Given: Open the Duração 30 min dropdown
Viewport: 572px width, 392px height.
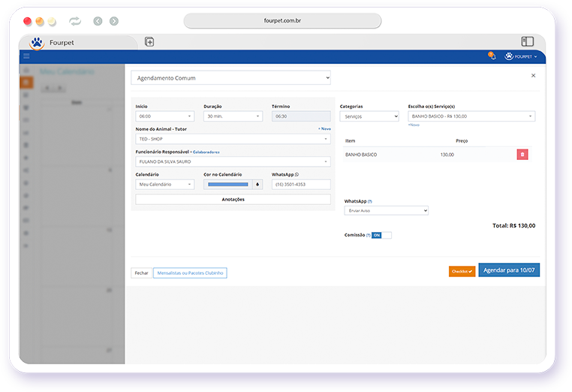Looking at the screenshot, I should pyautogui.click(x=233, y=116).
